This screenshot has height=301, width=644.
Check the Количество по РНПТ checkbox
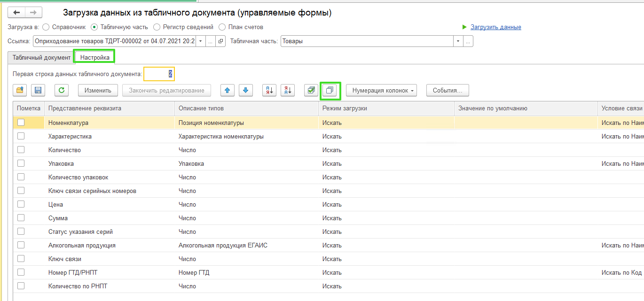click(21, 286)
